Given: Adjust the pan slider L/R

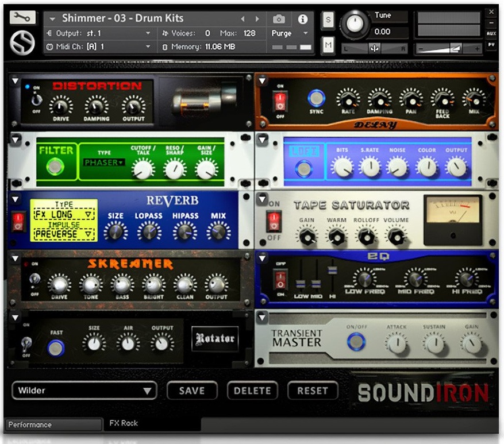Looking at the screenshot, I should 375,48.
